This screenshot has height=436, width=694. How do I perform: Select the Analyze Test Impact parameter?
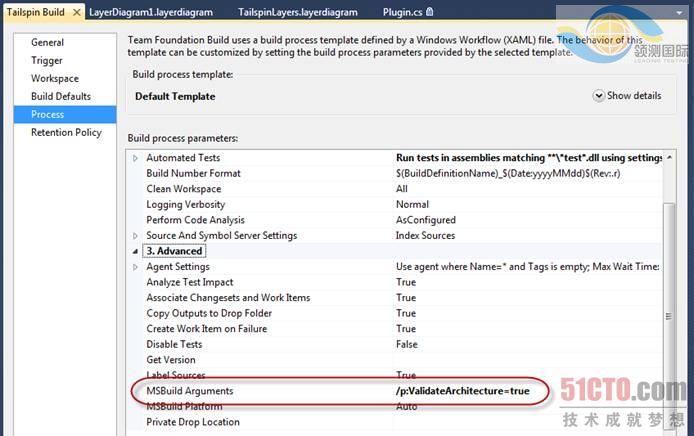(189, 282)
